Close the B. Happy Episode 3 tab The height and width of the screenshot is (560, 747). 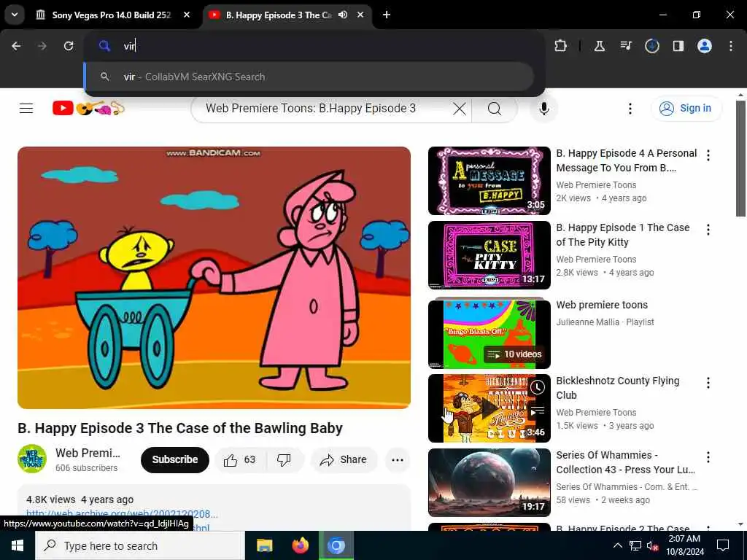pyautogui.click(x=360, y=15)
